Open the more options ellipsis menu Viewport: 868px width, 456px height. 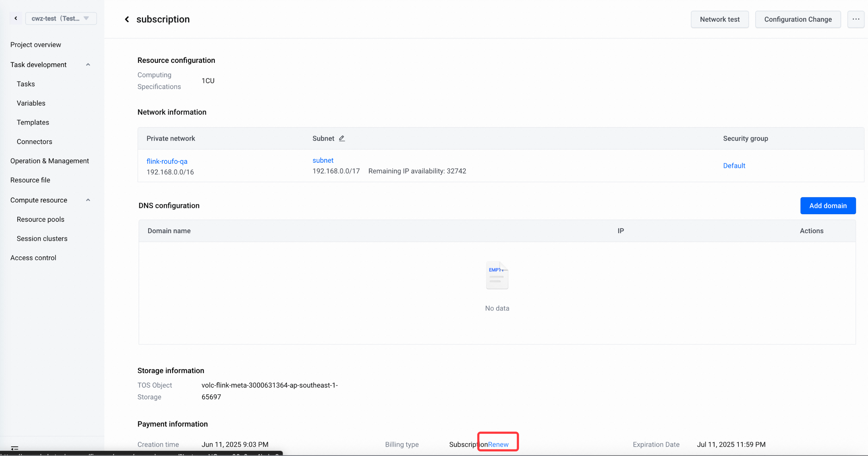pos(856,19)
